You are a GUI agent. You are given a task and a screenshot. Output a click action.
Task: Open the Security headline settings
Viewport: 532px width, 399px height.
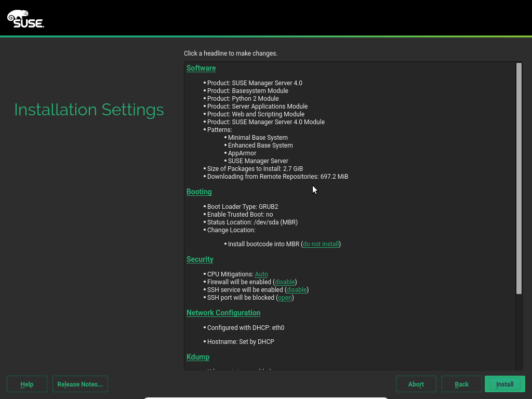tap(200, 259)
